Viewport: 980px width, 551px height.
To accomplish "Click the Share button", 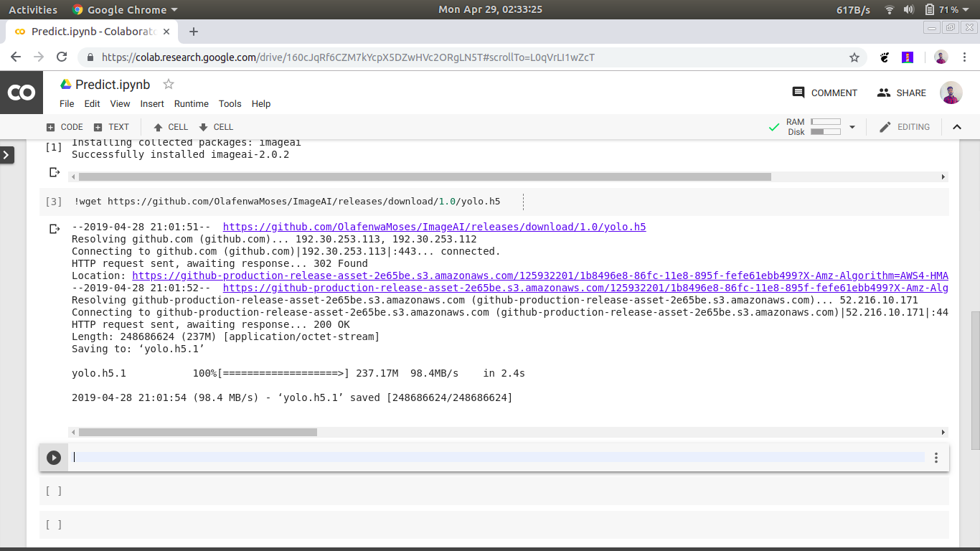I will tap(901, 93).
